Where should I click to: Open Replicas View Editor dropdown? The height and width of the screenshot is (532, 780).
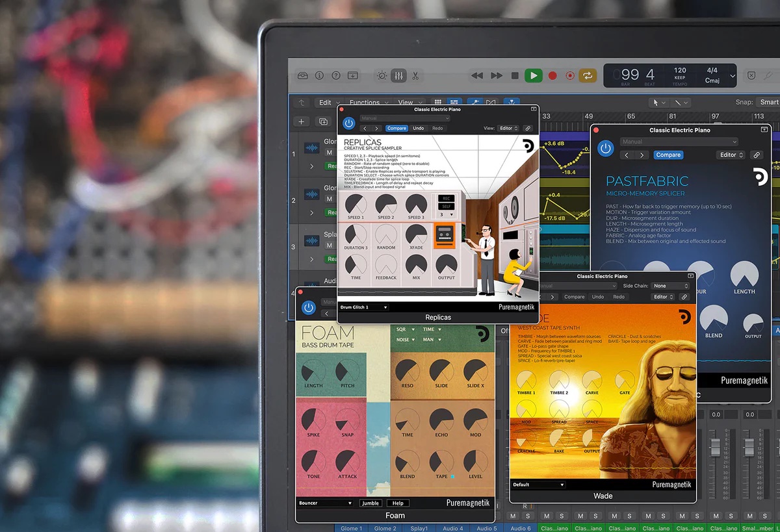(x=509, y=128)
